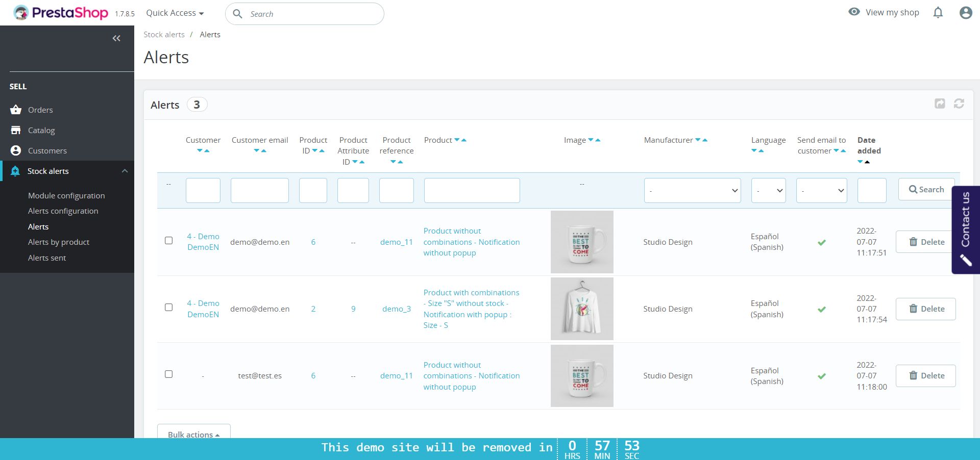
Task: Click Product reference filter field
Action: coord(397,191)
